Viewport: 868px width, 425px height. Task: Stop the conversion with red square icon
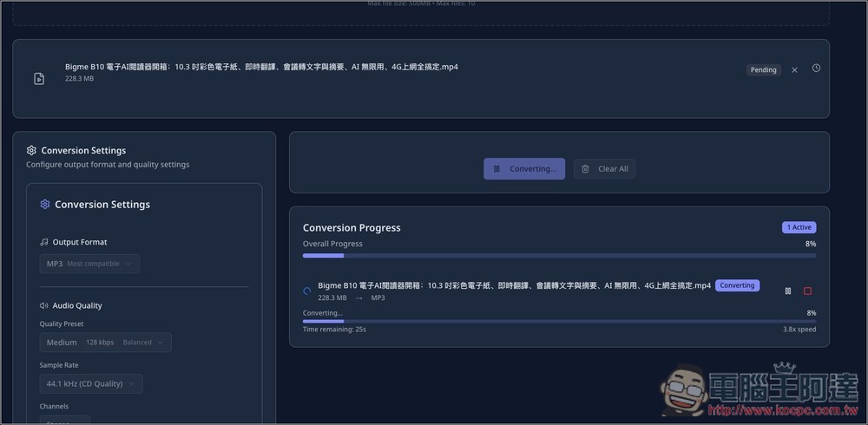tap(807, 291)
